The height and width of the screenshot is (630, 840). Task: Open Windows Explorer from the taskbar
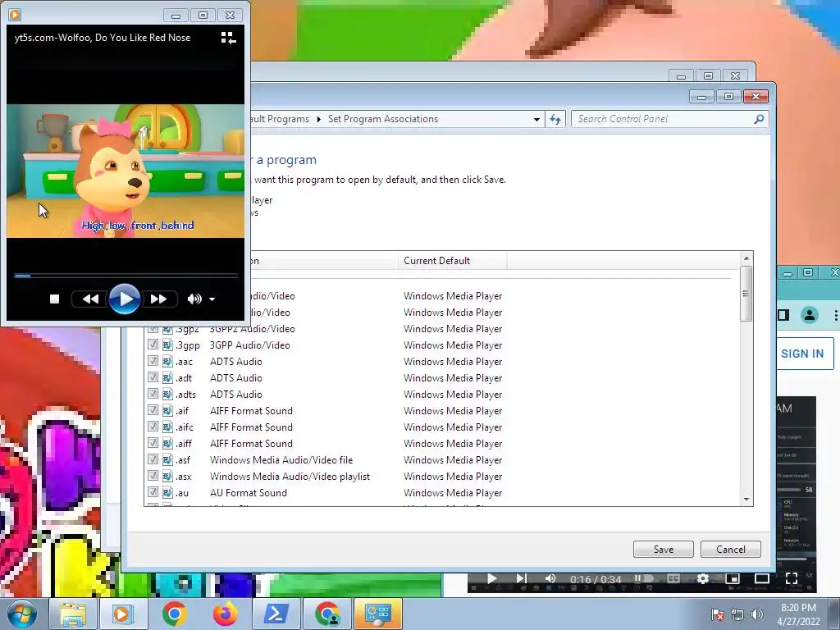click(x=73, y=614)
